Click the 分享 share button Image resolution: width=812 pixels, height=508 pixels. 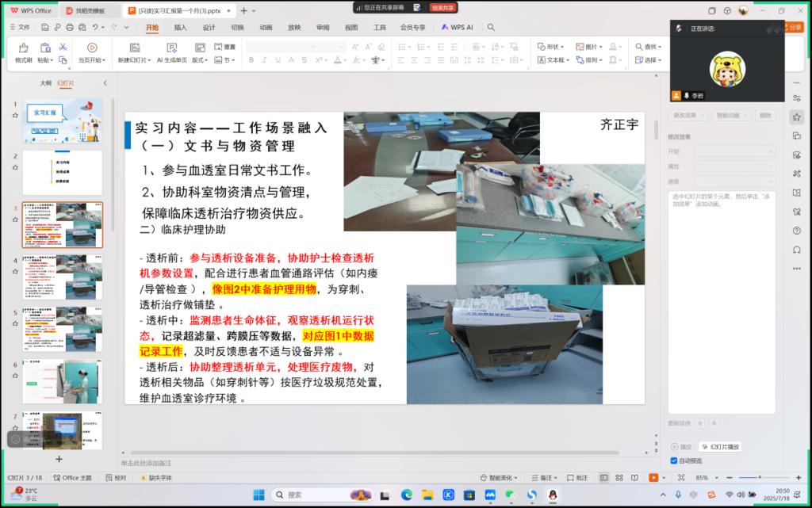point(794,27)
